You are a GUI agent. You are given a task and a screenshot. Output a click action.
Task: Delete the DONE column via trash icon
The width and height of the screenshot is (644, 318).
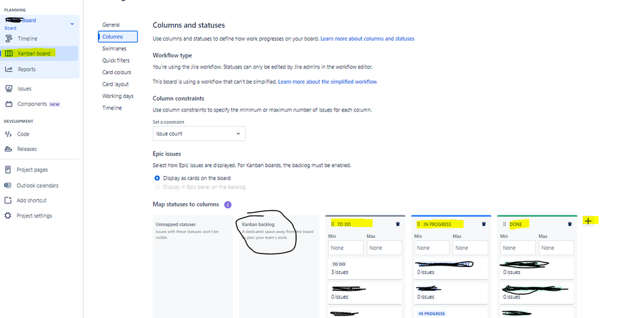click(x=570, y=224)
